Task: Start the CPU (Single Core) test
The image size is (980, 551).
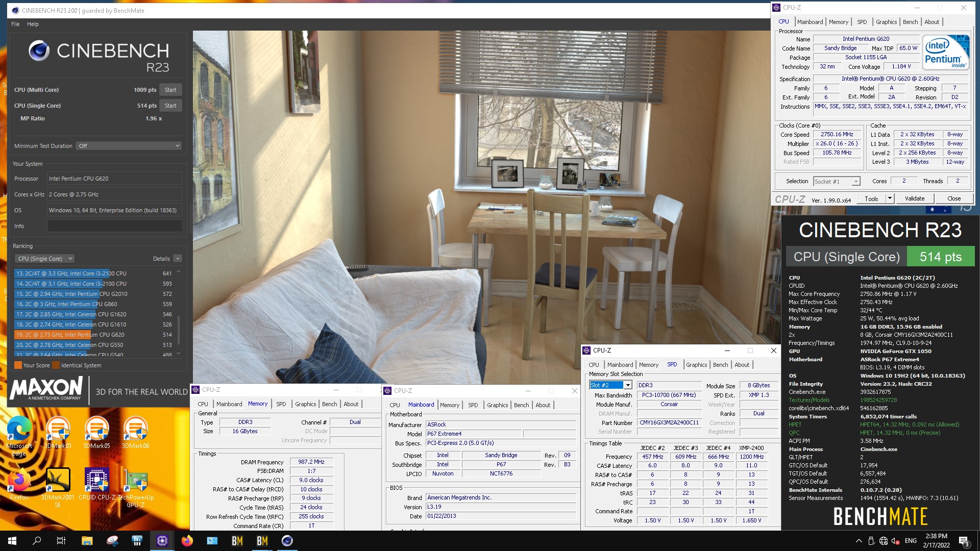Action: pos(170,106)
